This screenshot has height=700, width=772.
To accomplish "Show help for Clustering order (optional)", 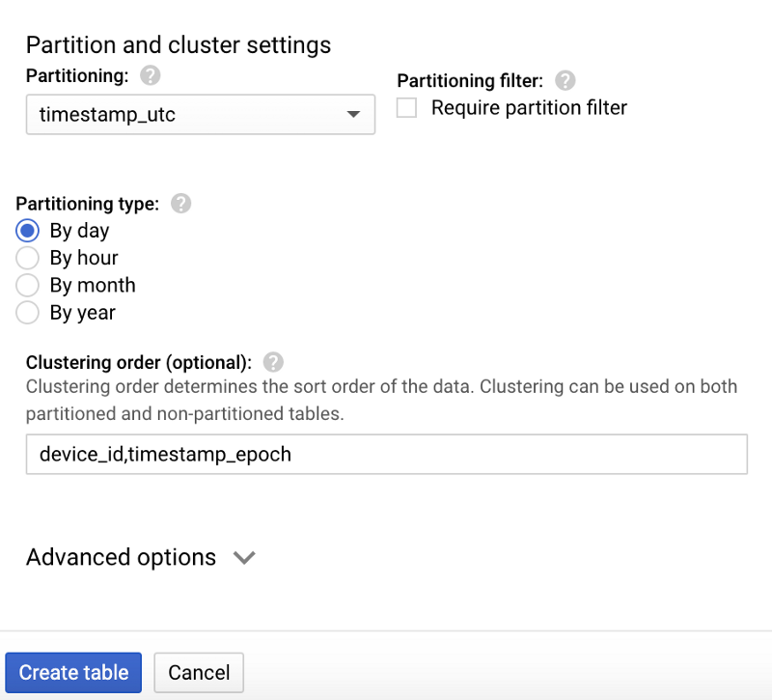I will (273, 362).
